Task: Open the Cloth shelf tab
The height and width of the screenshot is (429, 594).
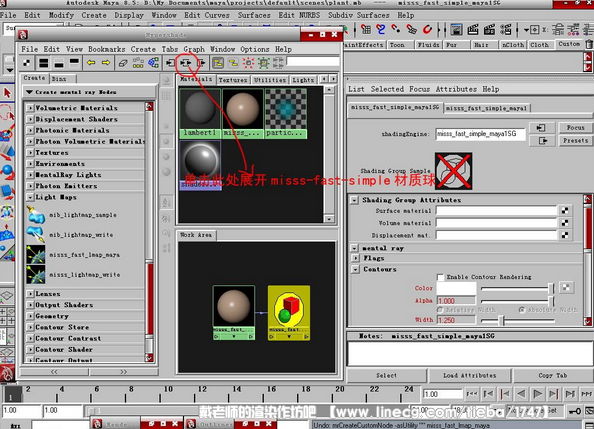Action: point(539,45)
